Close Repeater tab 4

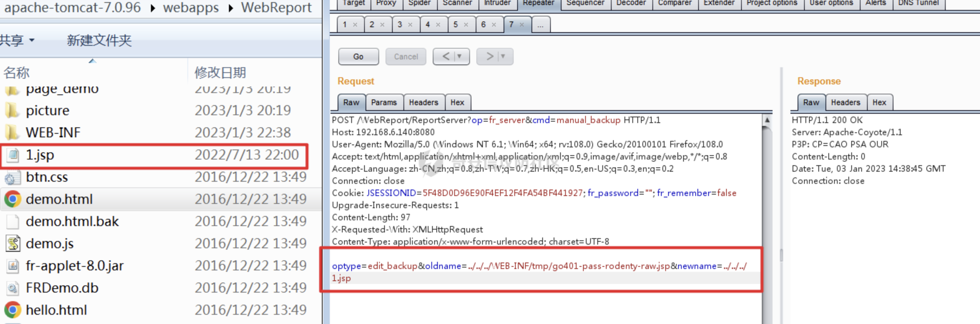pyautogui.click(x=438, y=25)
